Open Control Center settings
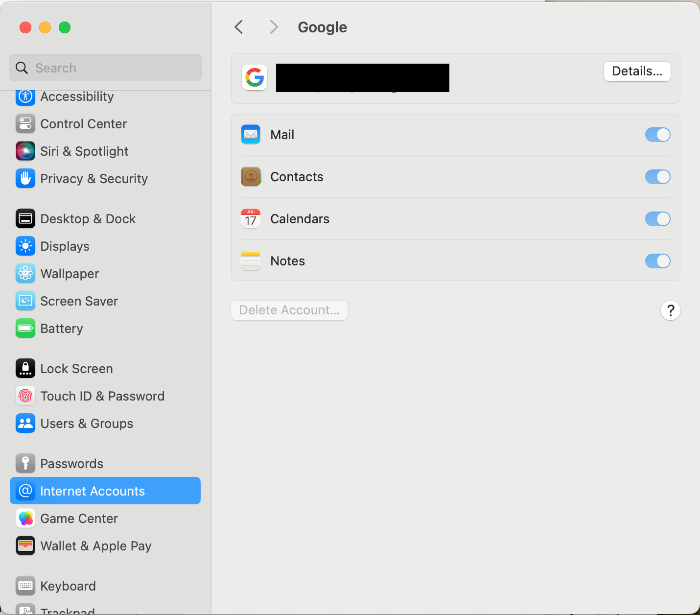This screenshot has height=615, width=700. [105, 124]
